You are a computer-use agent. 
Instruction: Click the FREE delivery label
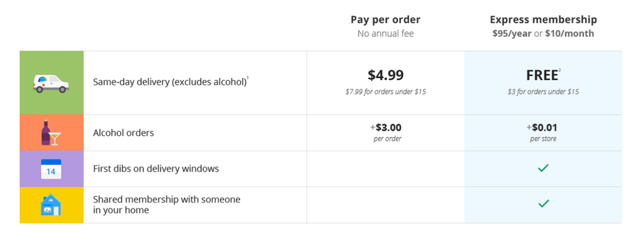pos(542,76)
